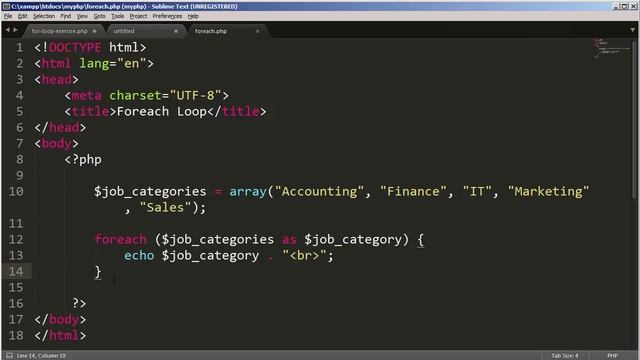Screen dimensions: 640x360
Task: Open the Preferences menu
Action: tap(167, 16)
